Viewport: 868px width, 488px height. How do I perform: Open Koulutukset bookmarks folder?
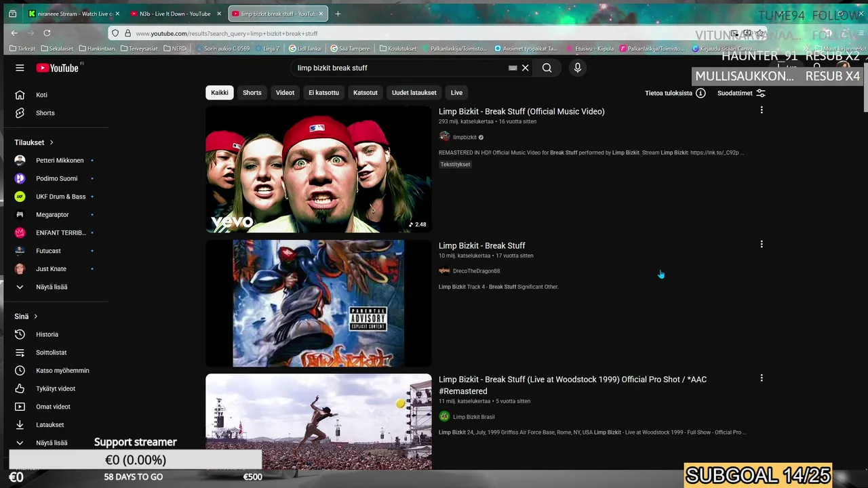(x=398, y=49)
